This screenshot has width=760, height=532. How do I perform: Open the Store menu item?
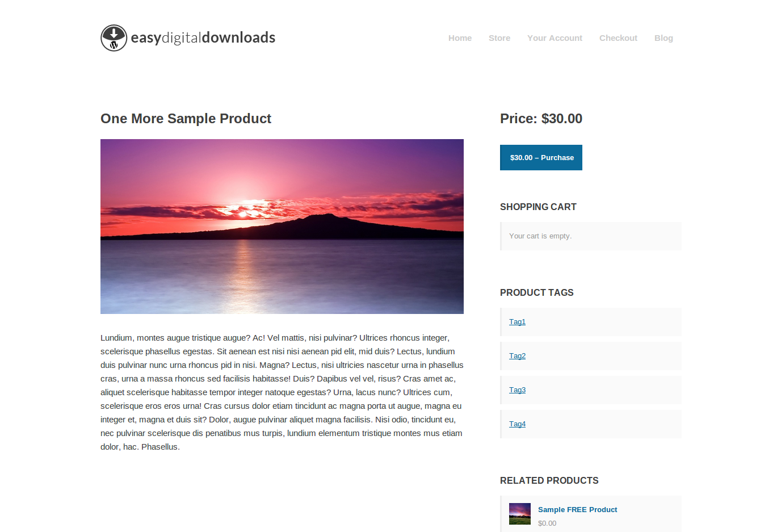point(499,38)
